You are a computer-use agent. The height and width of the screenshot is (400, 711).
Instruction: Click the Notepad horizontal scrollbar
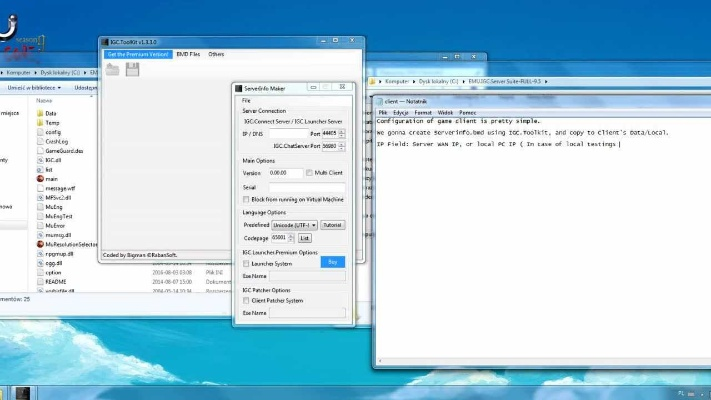[x=544, y=361]
